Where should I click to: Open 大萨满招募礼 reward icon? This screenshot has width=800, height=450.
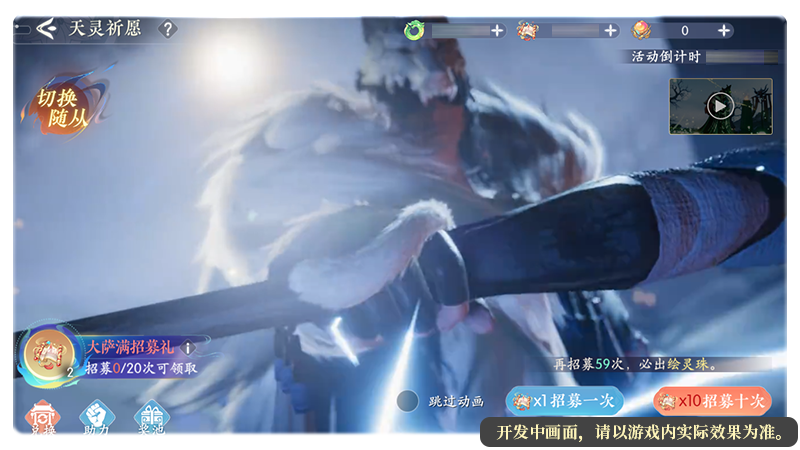[49, 354]
